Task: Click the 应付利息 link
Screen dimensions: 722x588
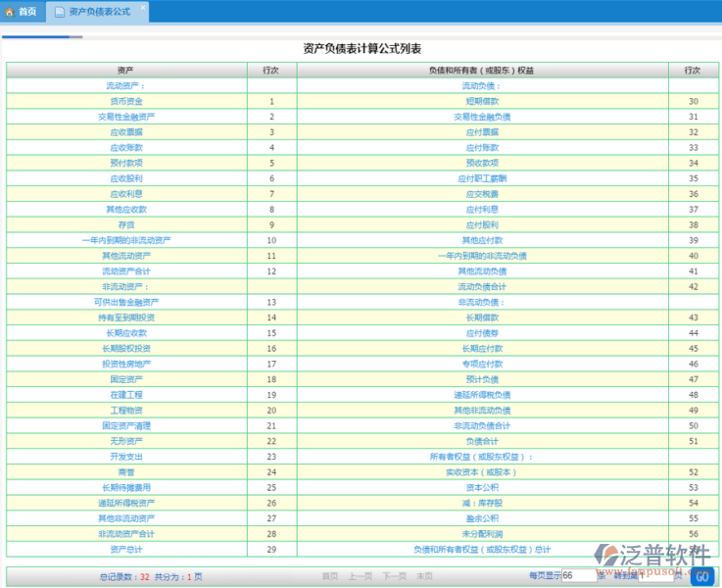Action: click(x=482, y=210)
